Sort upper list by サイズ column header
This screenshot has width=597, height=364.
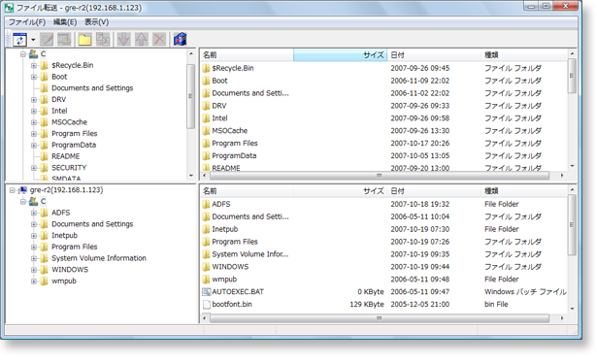coord(340,55)
